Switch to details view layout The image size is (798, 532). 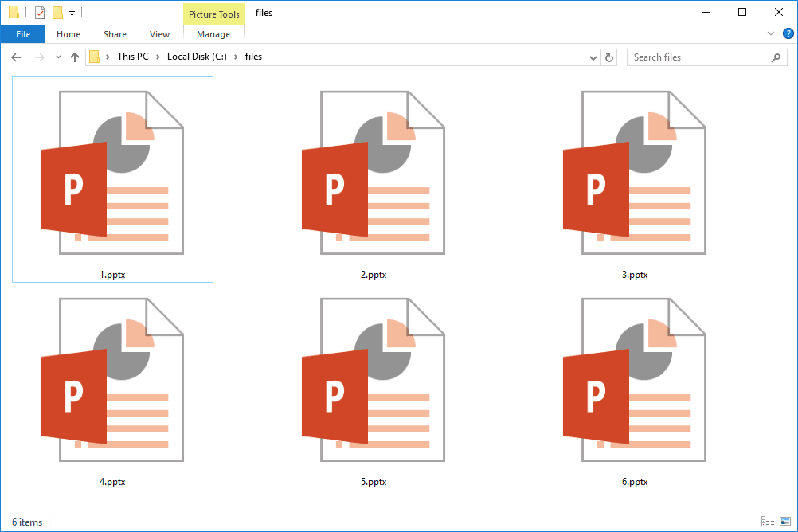click(767, 522)
